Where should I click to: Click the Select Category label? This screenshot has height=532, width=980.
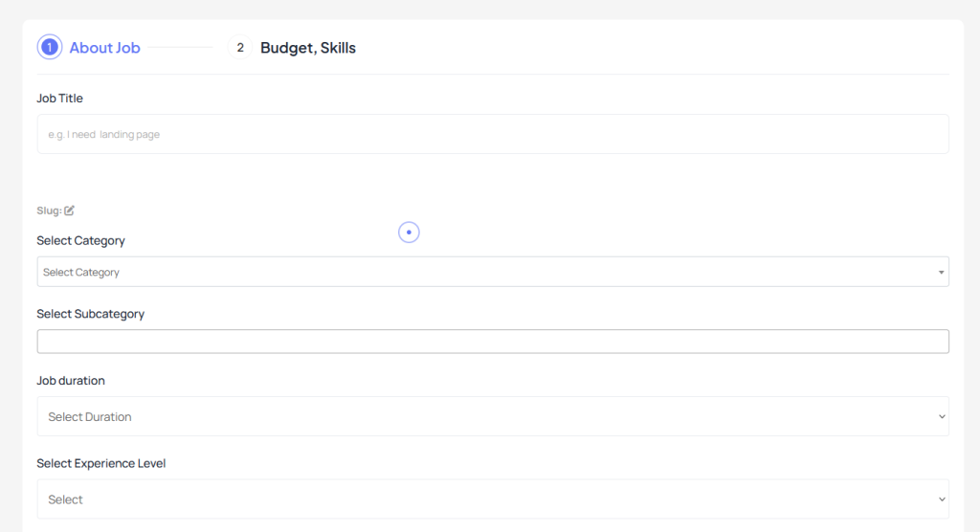pyautogui.click(x=80, y=241)
